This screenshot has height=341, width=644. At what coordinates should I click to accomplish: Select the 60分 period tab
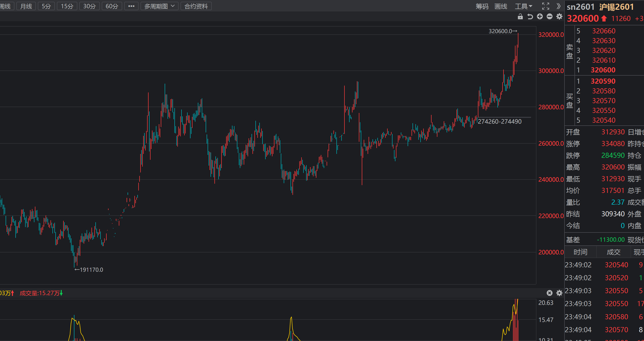pos(112,6)
